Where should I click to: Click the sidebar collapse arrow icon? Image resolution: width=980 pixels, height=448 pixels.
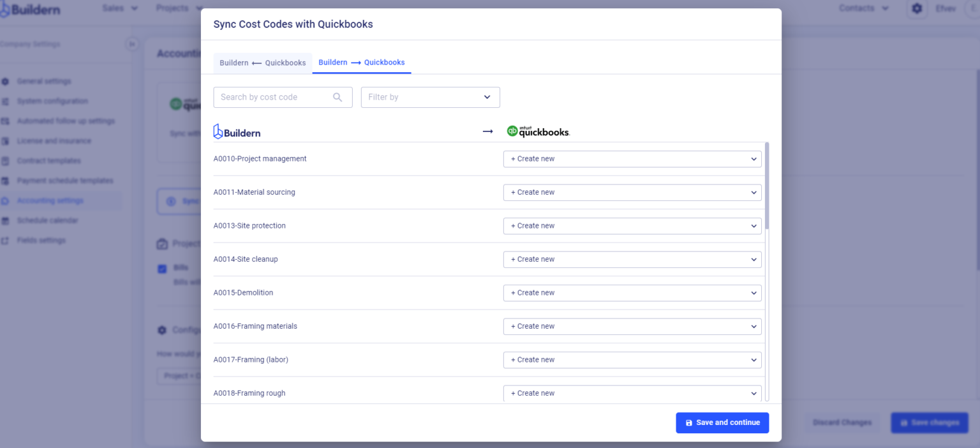pos(132,44)
